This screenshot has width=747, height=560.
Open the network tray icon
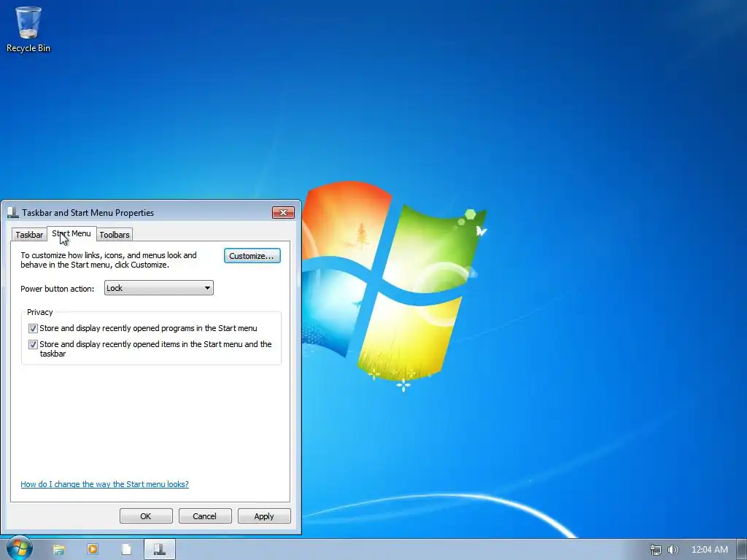(656, 550)
